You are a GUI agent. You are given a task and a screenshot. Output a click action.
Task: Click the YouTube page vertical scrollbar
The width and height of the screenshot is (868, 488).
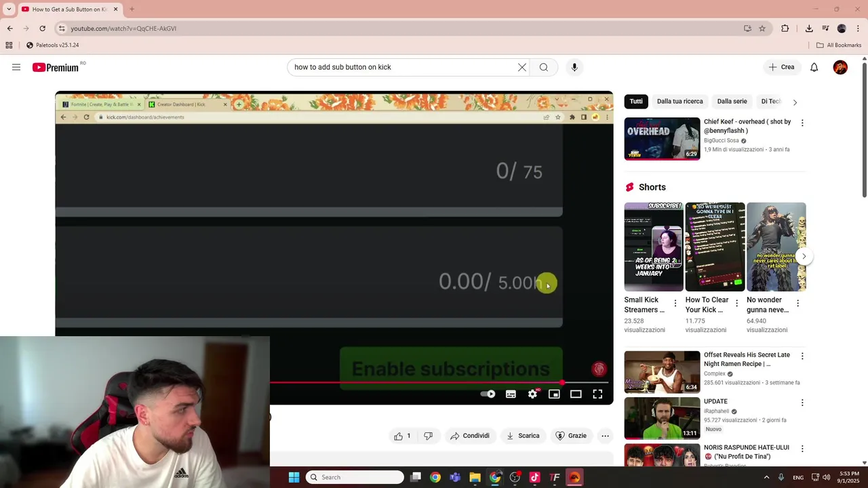(x=864, y=129)
